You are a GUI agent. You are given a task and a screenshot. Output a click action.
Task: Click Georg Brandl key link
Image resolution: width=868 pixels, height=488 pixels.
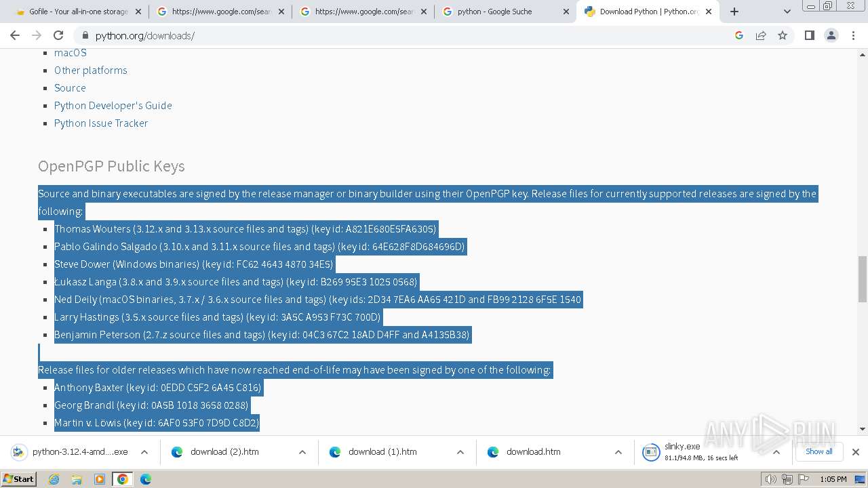(151, 405)
